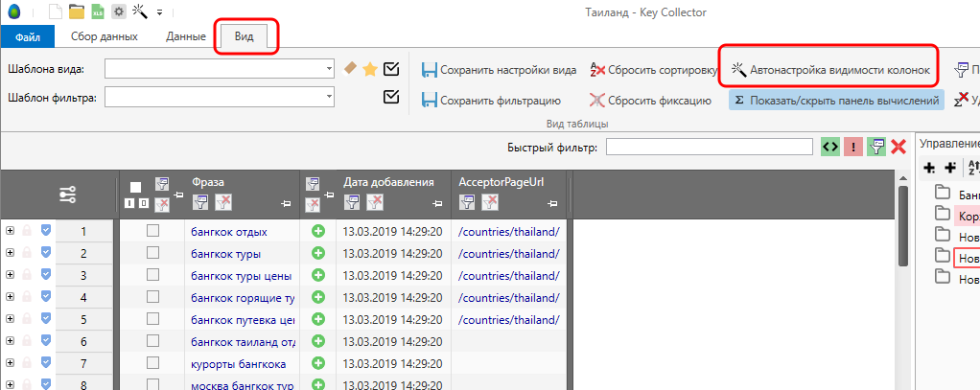The height and width of the screenshot is (390, 980).
Task: Tick the checkbox in row 4
Action: 152,296
